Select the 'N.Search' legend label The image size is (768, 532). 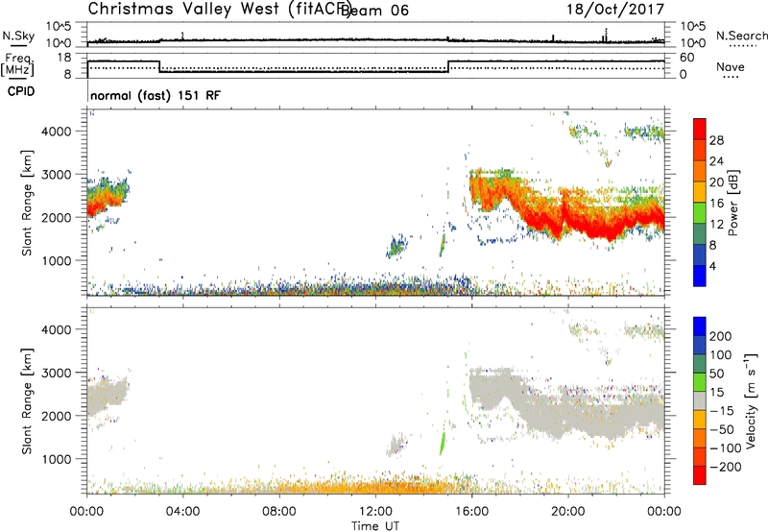[x=742, y=36]
